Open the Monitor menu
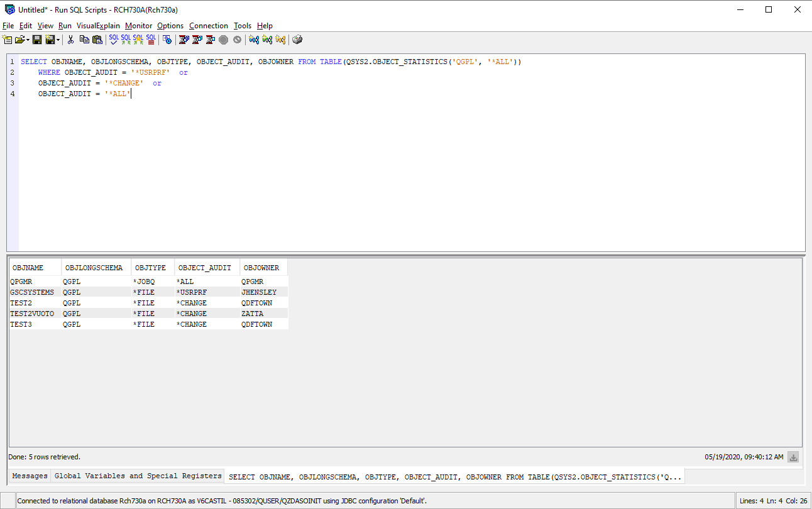Viewport: 812px width, 509px height. click(139, 26)
